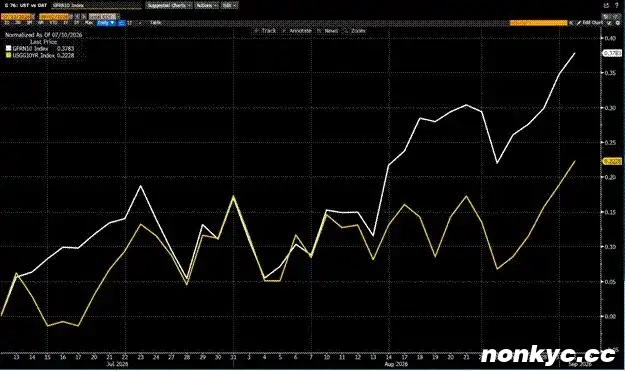625x371 pixels.
Task: Click the collapse double-arrow left of Edit Chart
Action: click(571, 23)
